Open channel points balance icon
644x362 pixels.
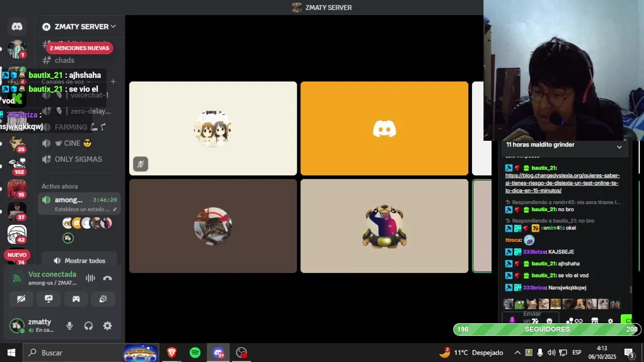pyautogui.click(x=575, y=321)
